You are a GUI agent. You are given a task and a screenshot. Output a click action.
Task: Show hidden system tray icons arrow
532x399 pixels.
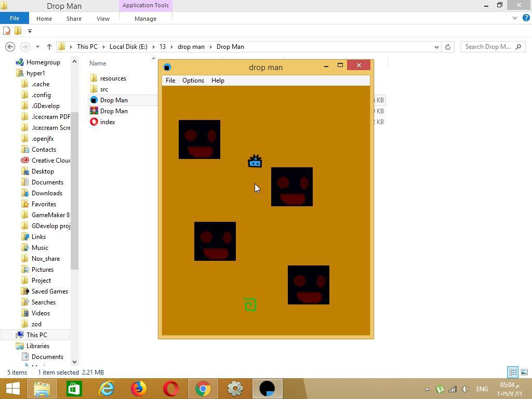pos(427,389)
